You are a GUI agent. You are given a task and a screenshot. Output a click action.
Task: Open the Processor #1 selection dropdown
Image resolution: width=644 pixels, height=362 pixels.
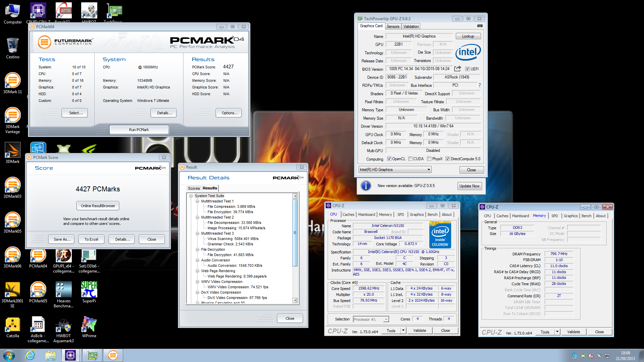(371, 319)
